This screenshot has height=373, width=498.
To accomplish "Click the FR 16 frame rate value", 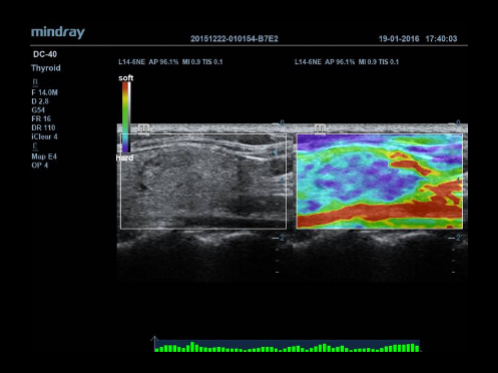I will click(x=41, y=119).
